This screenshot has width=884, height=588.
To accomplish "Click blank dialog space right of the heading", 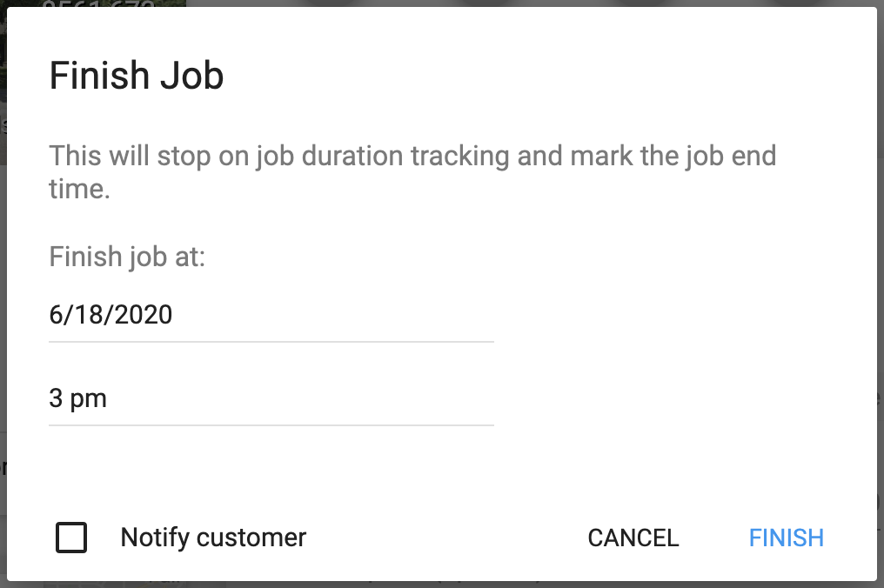I will coord(539,76).
